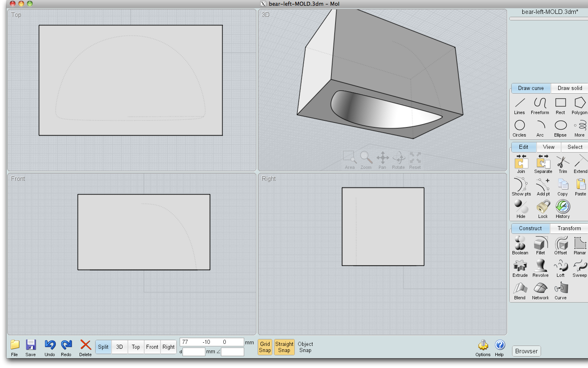The width and height of the screenshot is (588, 368).
Task: Switch to the Draw solid tab
Action: (x=569, y=88)
